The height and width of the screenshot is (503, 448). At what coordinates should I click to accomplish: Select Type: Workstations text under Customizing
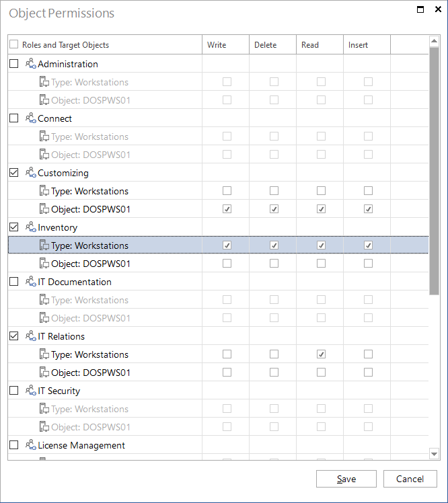[90, 191]
